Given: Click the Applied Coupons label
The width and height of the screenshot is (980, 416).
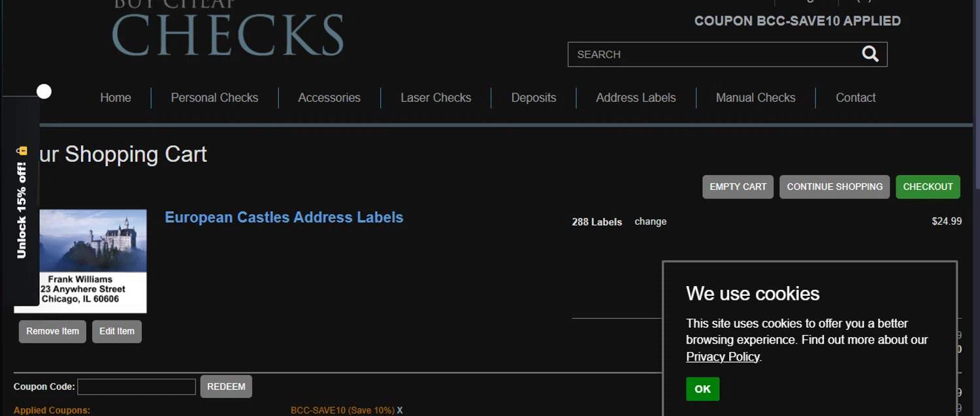Looking at the screenshot, I should coord(52,410).
